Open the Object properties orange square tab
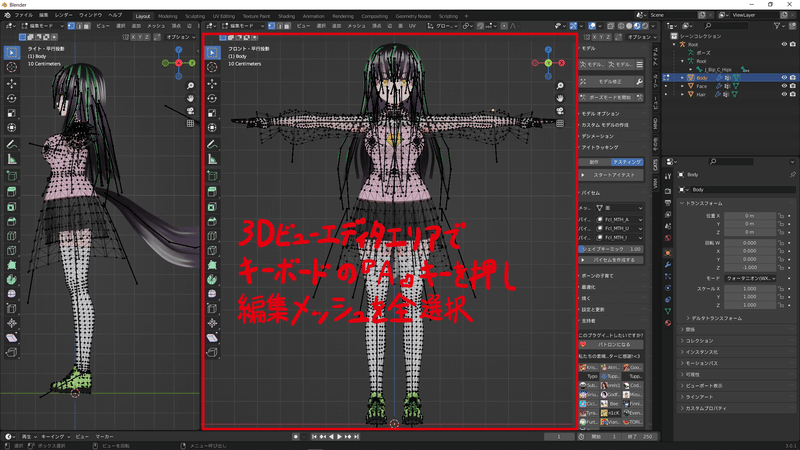The image size is (800, 450). (668, 253)
